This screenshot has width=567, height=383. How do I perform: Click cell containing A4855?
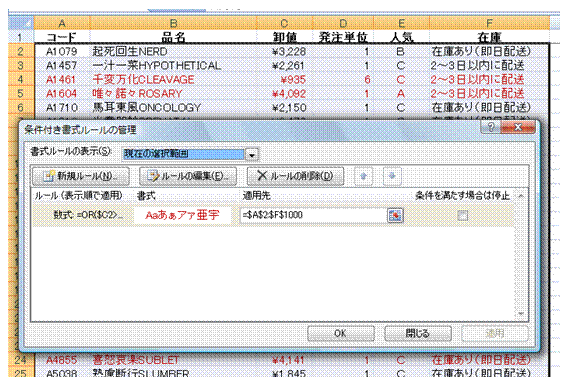point(62,360)
